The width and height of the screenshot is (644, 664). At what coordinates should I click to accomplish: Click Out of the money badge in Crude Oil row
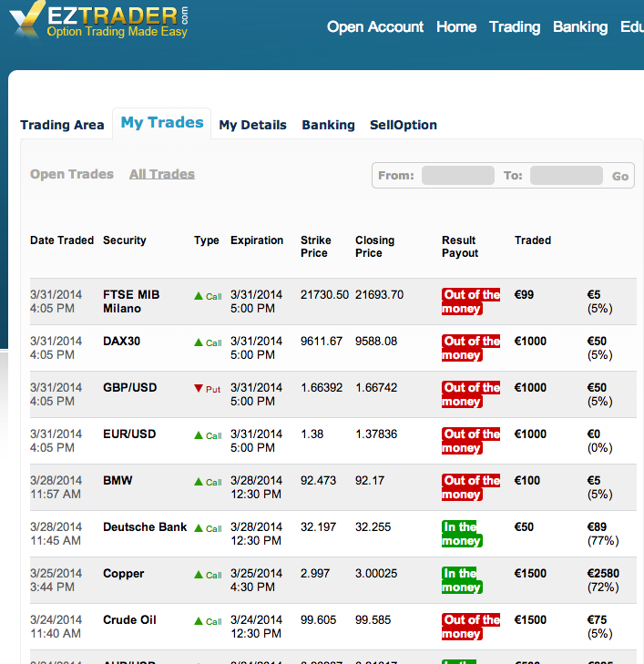pos(471,627)
